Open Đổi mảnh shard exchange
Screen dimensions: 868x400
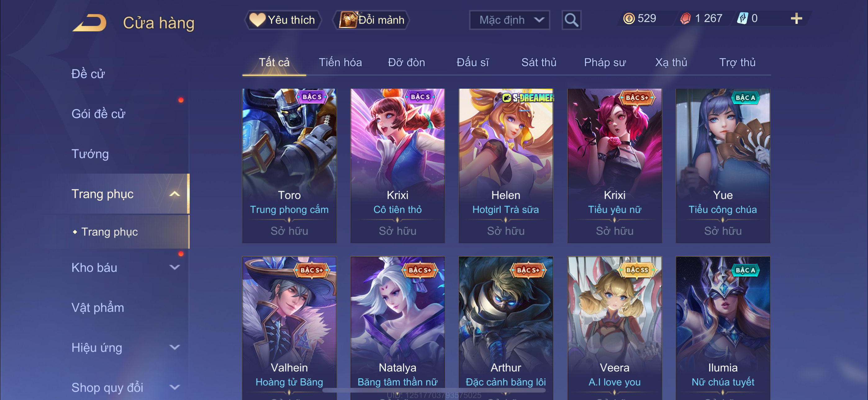tap(371, 20)
